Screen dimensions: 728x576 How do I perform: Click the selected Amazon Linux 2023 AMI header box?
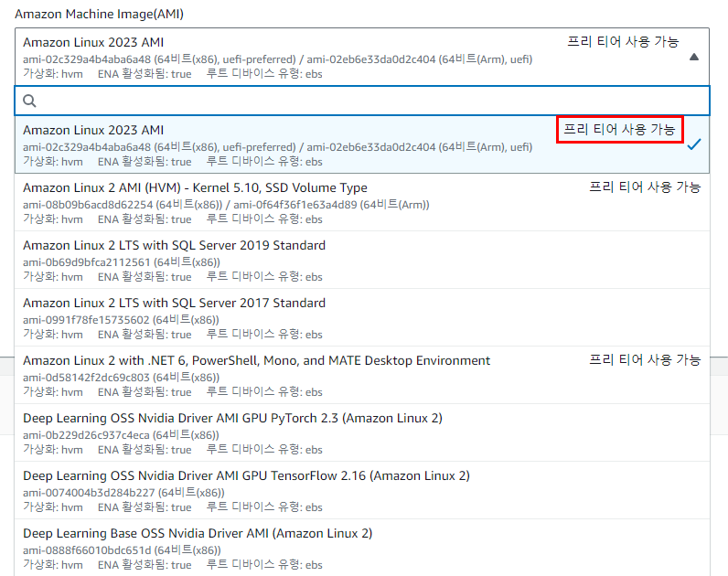(x=362, y=57)
